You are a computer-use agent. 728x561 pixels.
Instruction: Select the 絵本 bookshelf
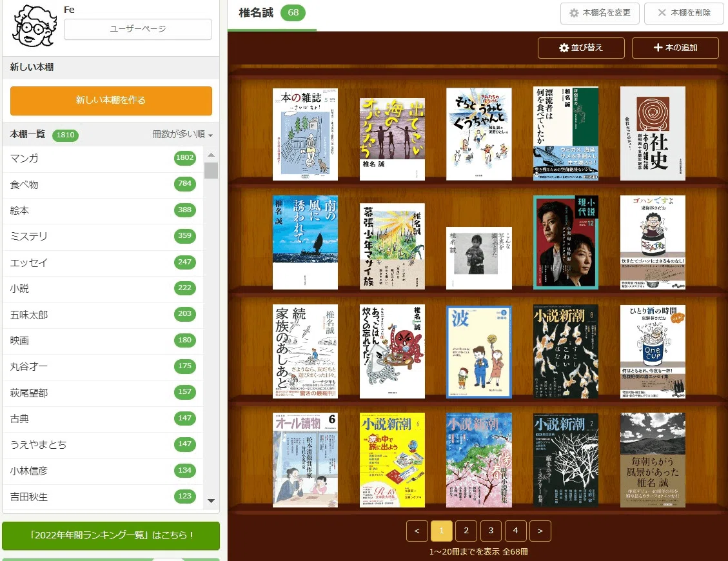(x=103, y=211)
